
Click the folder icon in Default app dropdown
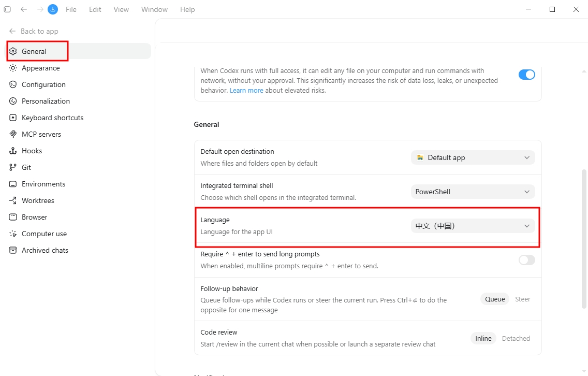[420, 157]
